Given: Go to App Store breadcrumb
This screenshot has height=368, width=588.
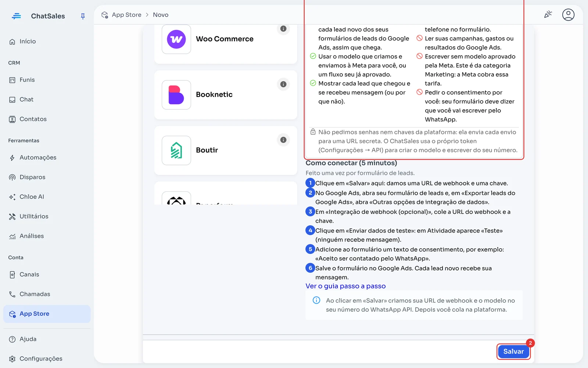Looking at the screenshot, I should [126, 15].
